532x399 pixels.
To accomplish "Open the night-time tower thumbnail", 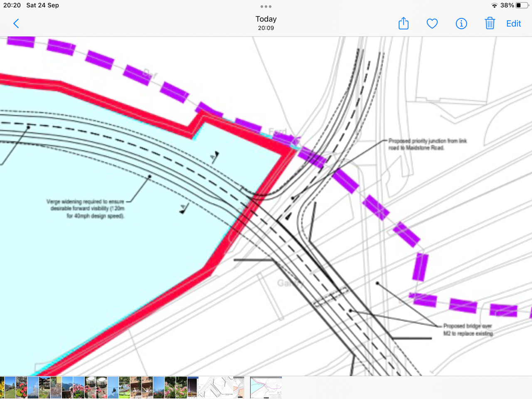I will pyautogui.click(x=192, y=387).
